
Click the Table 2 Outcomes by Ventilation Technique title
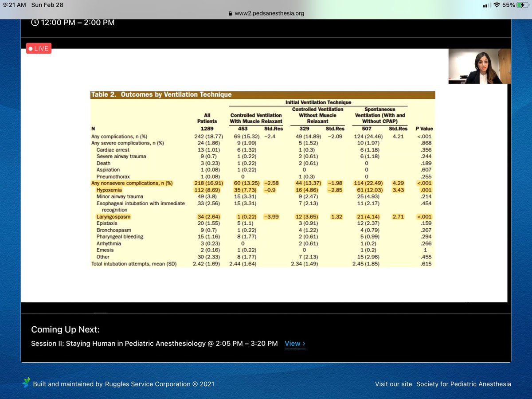coord(161,94)
